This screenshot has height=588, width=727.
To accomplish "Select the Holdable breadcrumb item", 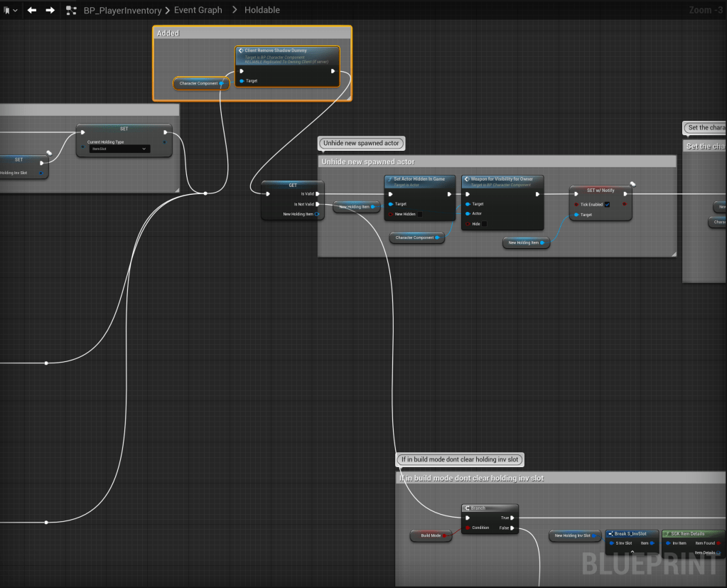I will pos(262,10).
